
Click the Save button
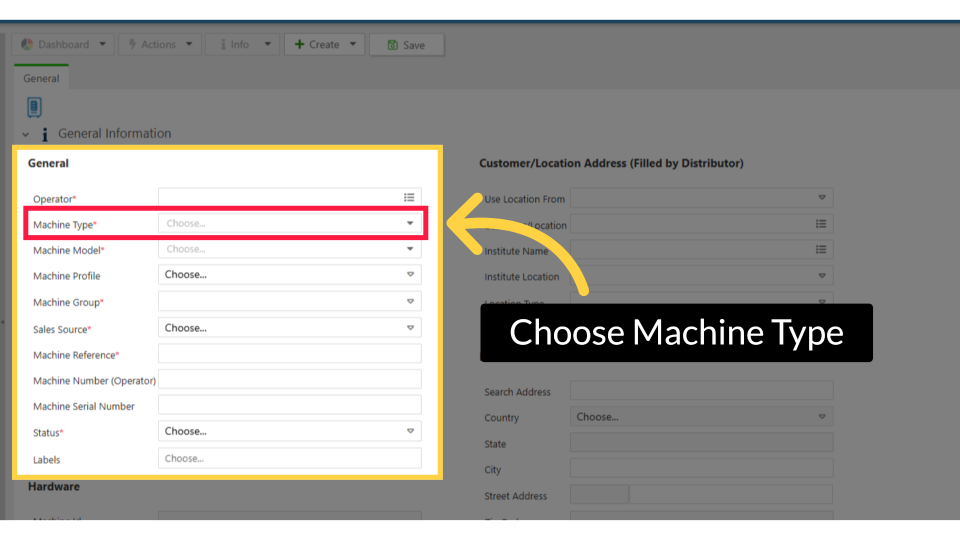click(406, 45)
